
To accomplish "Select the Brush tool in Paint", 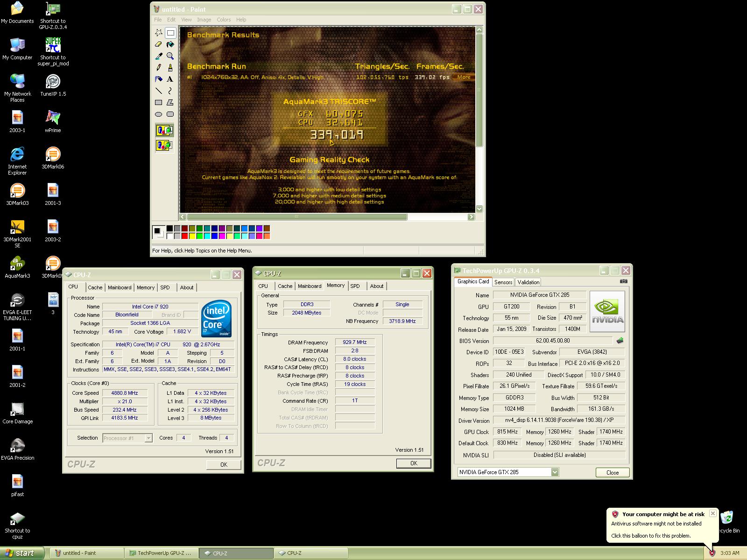I will click(x=170, y=68).
